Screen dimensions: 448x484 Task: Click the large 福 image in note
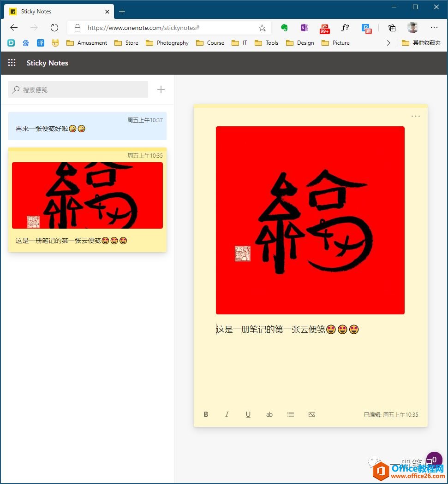tap(310, 220)
